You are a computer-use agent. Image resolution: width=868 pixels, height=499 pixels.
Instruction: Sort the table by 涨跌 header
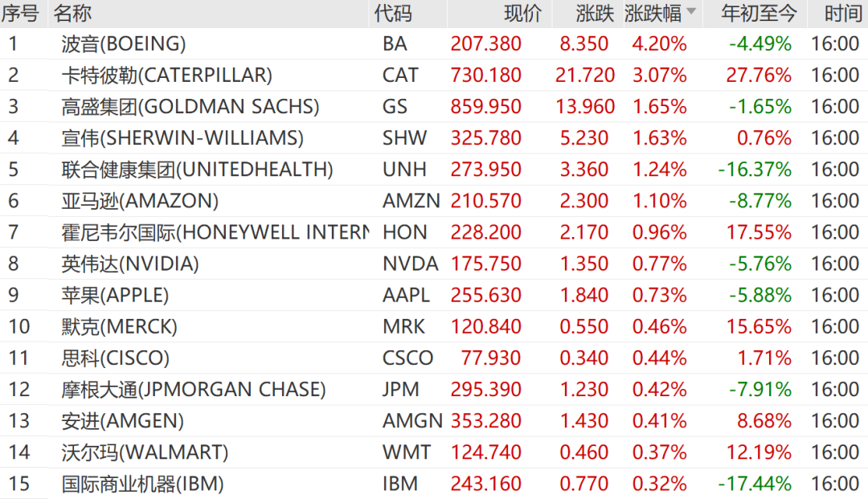coord(595,13)
